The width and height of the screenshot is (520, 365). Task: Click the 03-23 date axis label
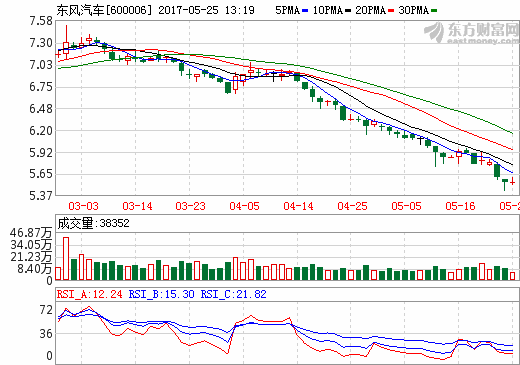point(190,206)
